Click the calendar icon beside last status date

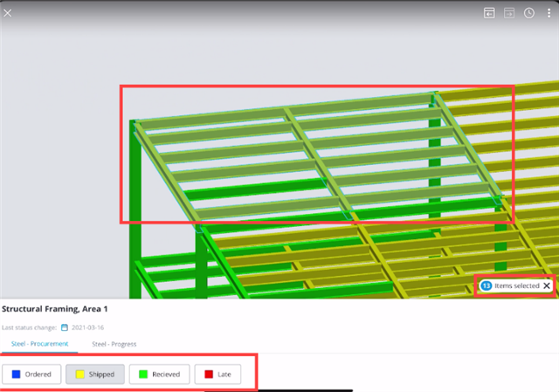(x=65, y=327)
